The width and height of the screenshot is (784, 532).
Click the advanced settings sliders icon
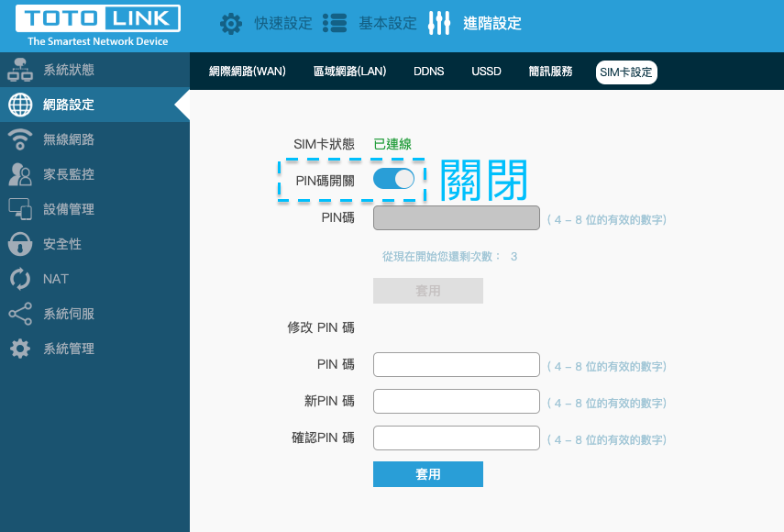439,23
